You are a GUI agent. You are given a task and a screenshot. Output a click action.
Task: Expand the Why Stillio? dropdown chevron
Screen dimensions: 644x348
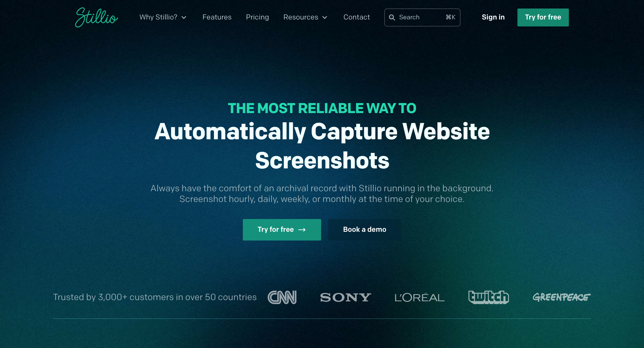(184, 17)
